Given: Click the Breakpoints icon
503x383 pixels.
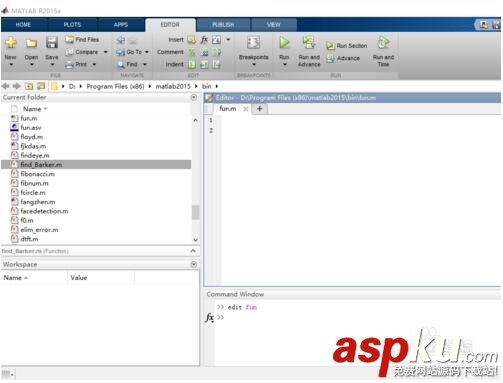Looking at the screenshot, I should point(253,43).
